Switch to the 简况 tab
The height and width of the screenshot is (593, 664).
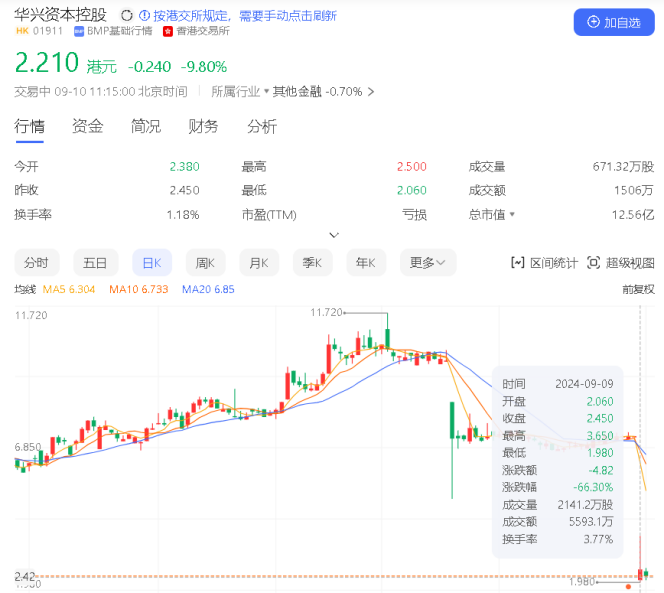tap(146, 126)
